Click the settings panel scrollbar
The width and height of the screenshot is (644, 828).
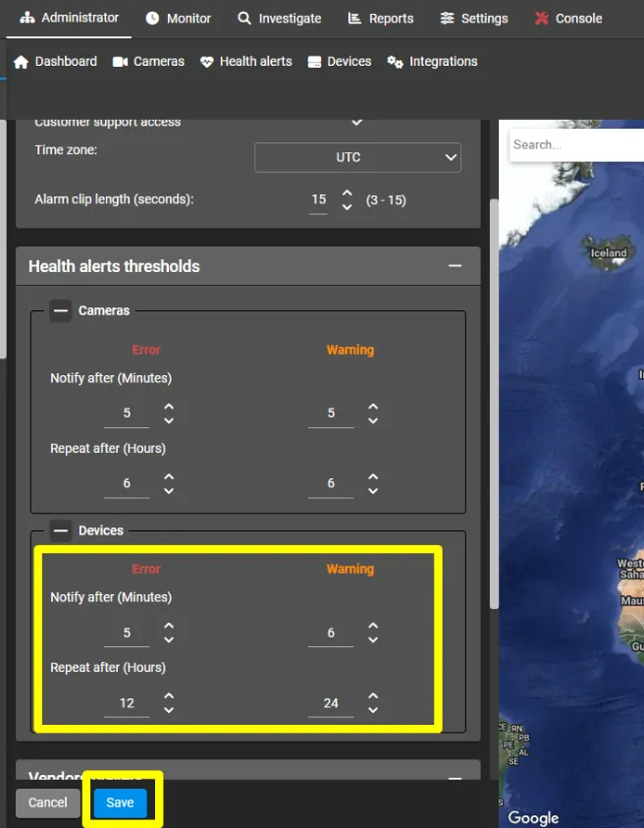click(x=494, y=404)
